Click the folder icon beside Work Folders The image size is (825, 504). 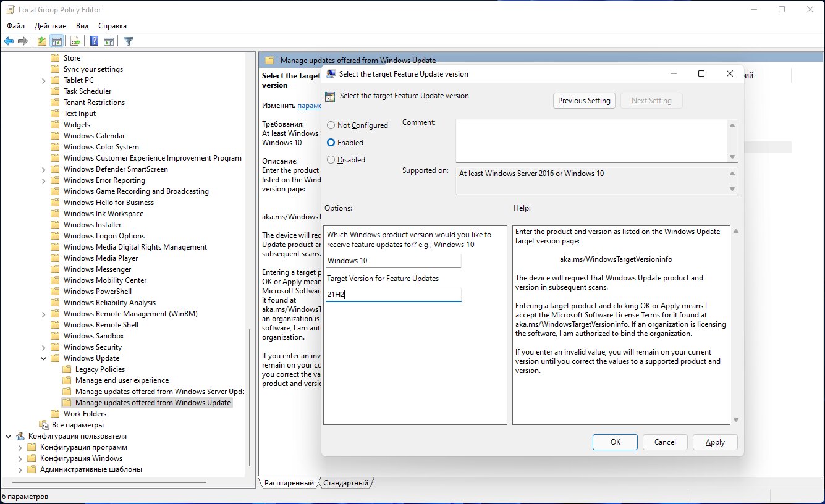pos(55,414)
